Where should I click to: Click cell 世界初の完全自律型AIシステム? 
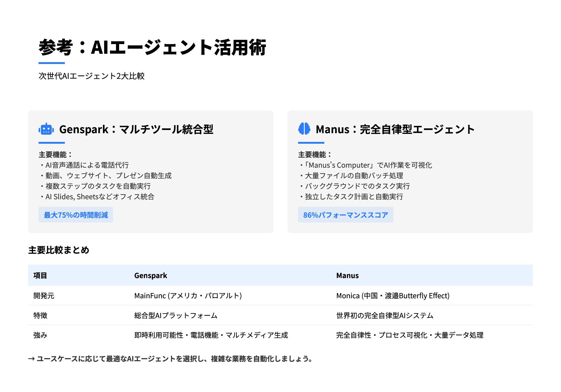[385, 315]
